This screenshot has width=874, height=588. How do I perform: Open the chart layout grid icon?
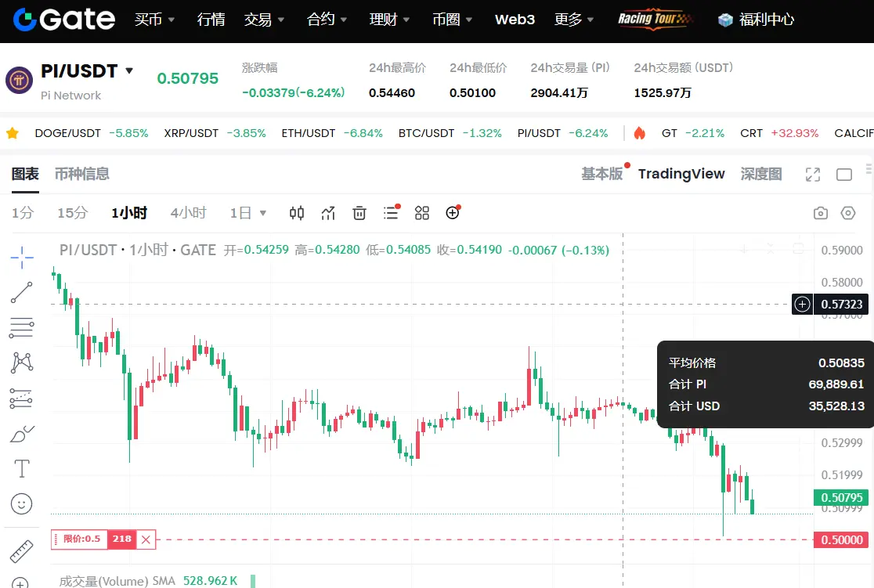click(422, 213)
